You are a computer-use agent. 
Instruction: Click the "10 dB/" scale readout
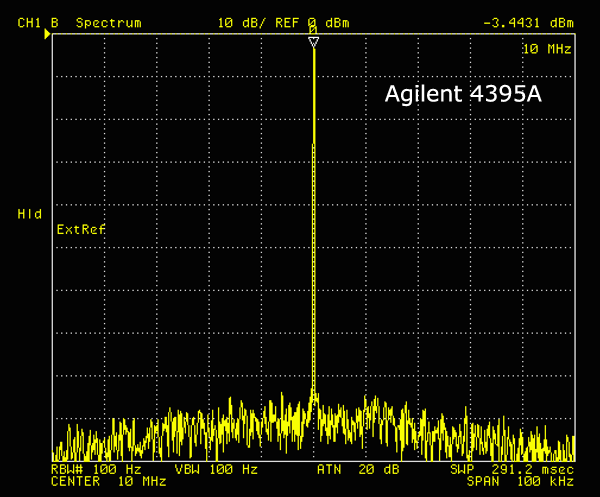pyautogui.click(x=241, y=23)
